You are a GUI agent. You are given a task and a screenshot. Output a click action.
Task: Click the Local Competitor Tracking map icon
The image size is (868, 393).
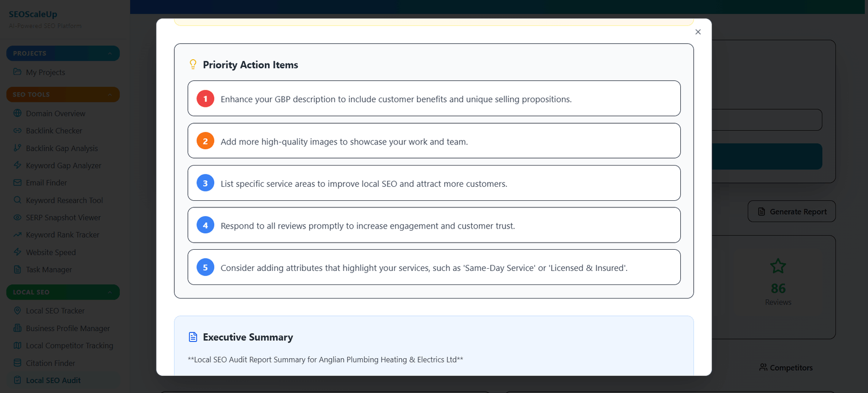click(17, 345)
